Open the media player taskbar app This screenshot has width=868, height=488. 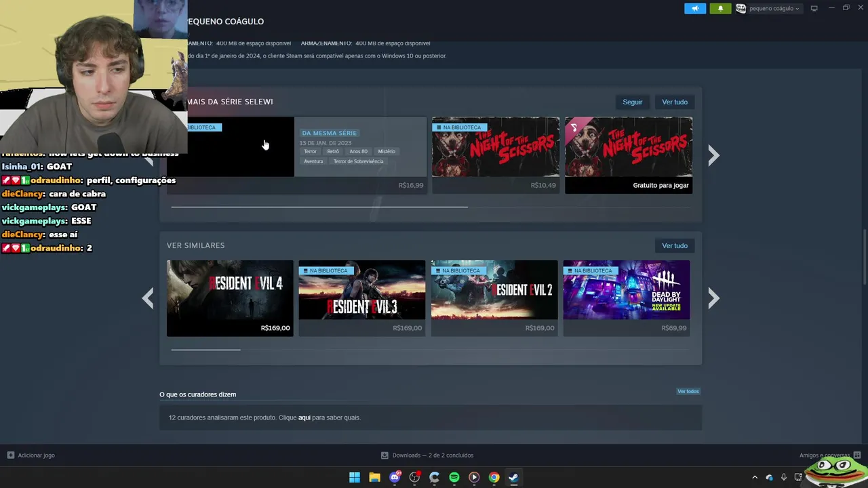[474, 477]
